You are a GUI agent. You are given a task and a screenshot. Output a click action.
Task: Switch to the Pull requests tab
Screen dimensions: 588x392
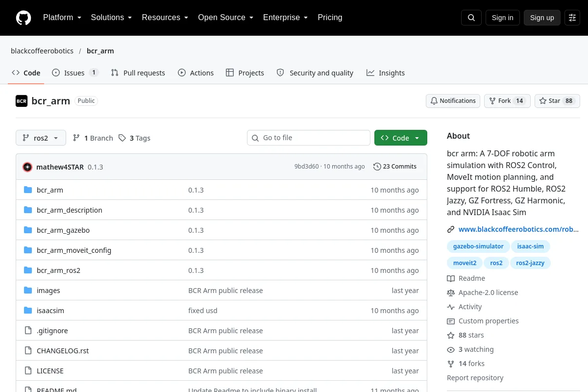(138, 73)
